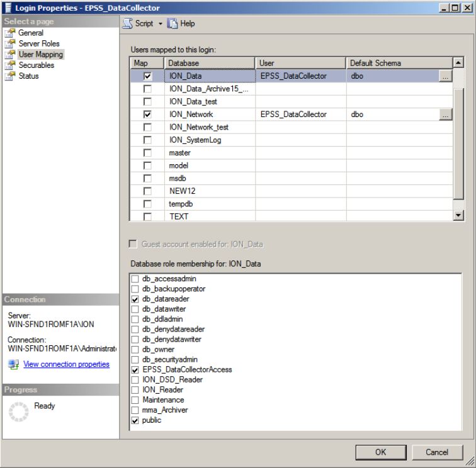This screenshot has width=476, height=468.
Task: Enable the db_securityadmin role
Action: click(135, 359)
